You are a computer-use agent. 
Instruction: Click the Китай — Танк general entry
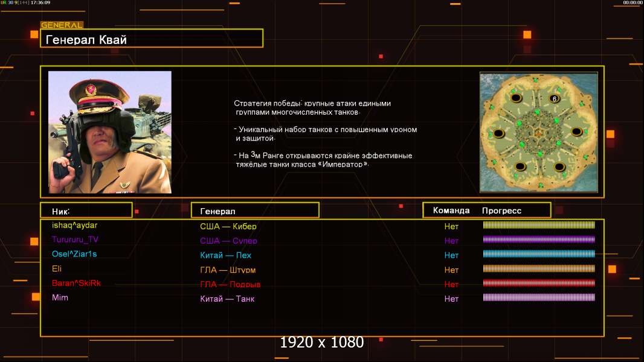(x=227, y=299)
